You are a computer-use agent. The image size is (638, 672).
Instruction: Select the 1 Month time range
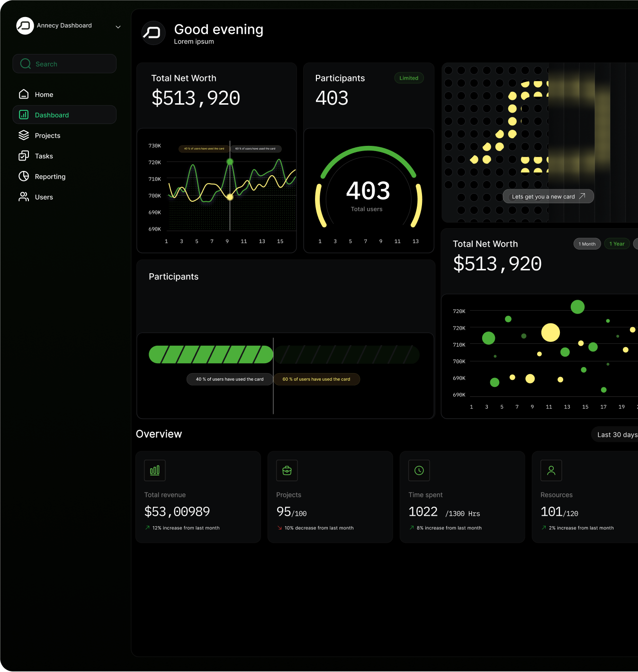(x=587, y=243)
